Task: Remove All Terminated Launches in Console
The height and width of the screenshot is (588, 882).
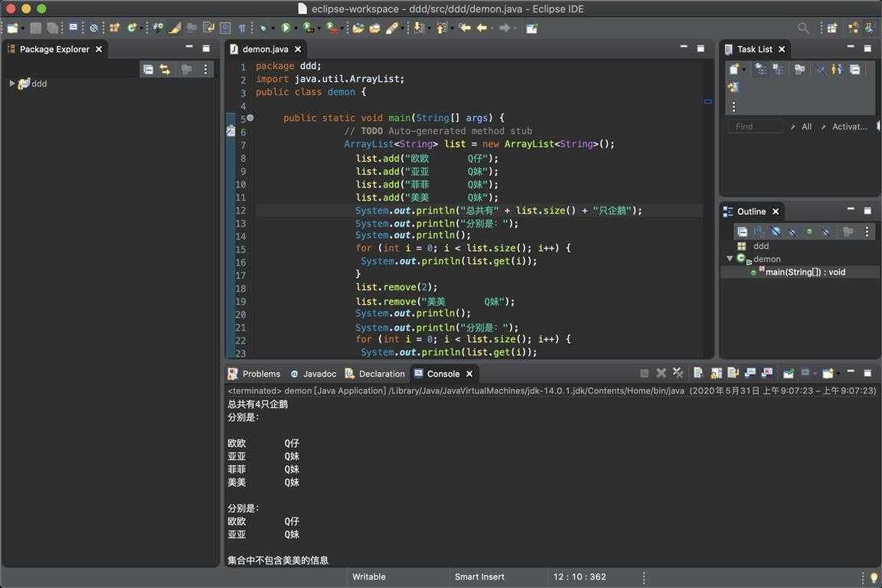Action: 678,373
